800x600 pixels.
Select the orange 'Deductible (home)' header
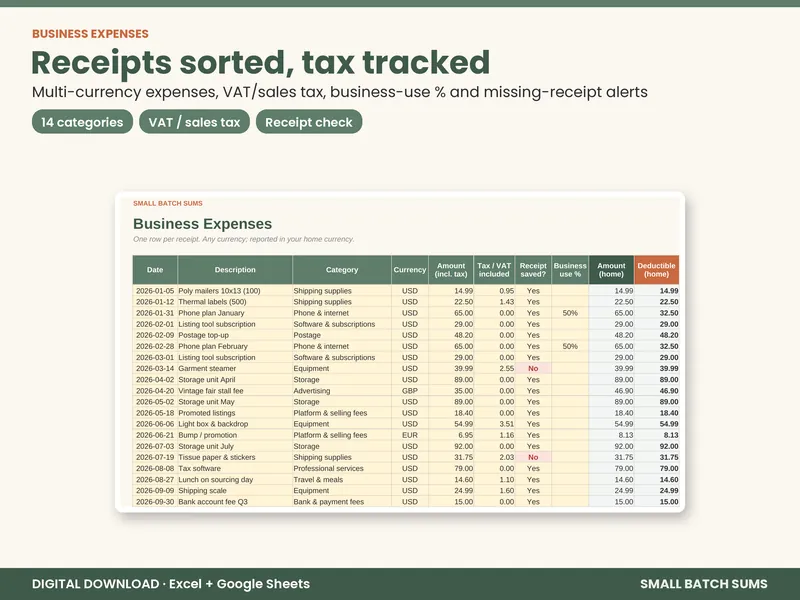(x=657, y=270)
